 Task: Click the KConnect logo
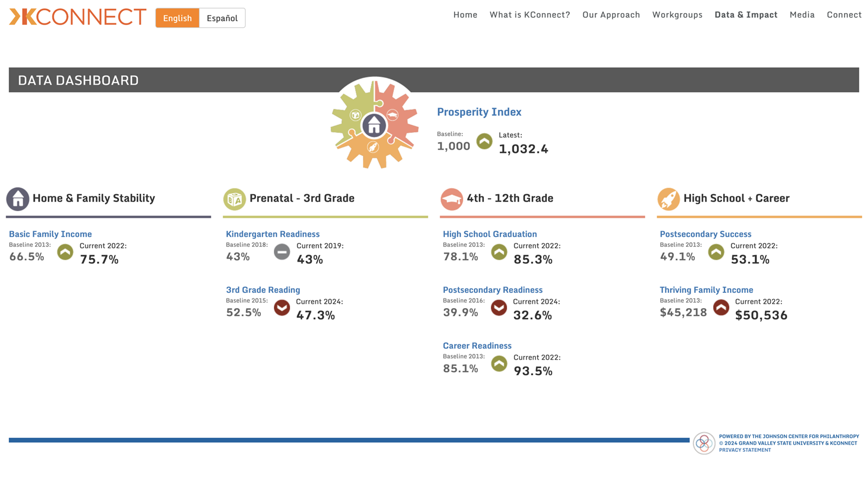click(78, 17)
